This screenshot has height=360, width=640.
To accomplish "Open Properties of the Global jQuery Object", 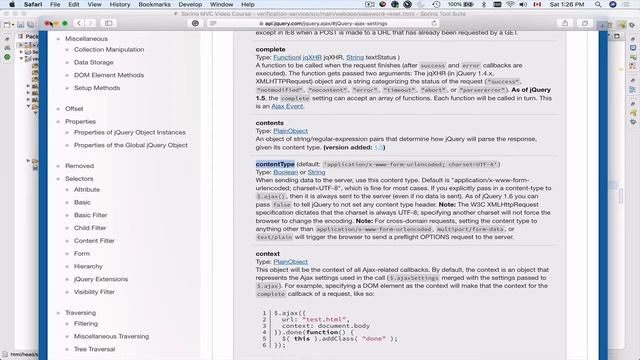I will point(131,145).
